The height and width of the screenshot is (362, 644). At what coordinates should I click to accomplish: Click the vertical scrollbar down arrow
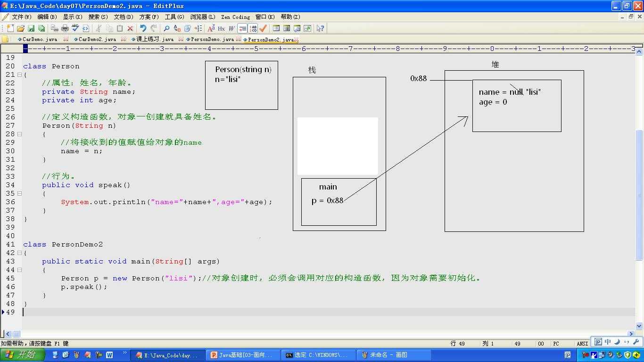[640, 326]
